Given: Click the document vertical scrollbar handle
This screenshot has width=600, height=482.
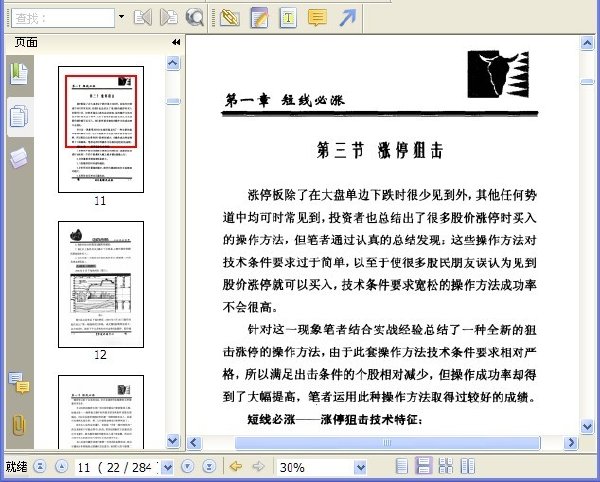Looking at the screenshot, I should (x=587, y=81).
